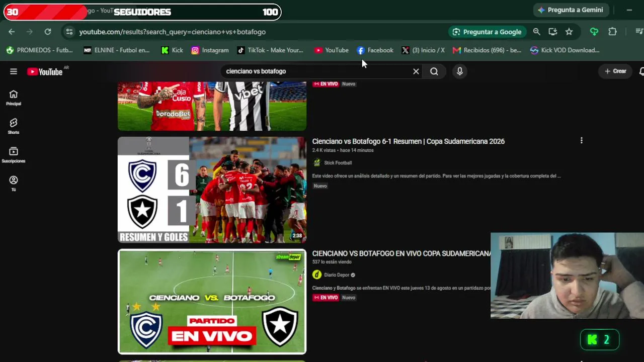Click the 537 lo están viendo text
The image size is (644, 362).
[x=332, y=262]
